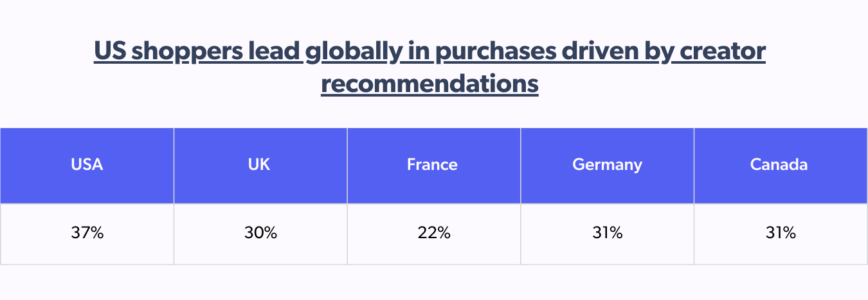Click the word 'lead' in the title
The width and height of the screenshot is (868, 300).
pos(273,52)
